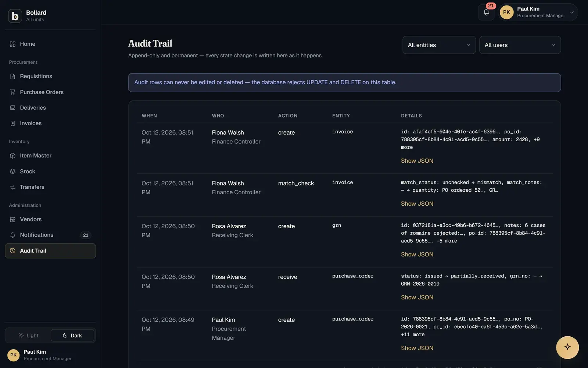
Task: Click the Vendors store icon
Action: click(12, 219)
